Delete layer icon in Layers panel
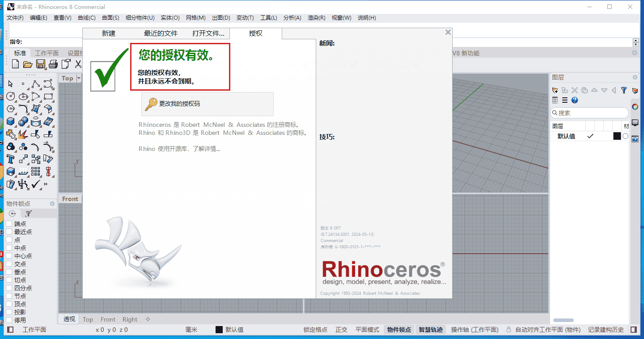Image resolution: width=644 pixels, height=339 pixels. tap(574, 90)
